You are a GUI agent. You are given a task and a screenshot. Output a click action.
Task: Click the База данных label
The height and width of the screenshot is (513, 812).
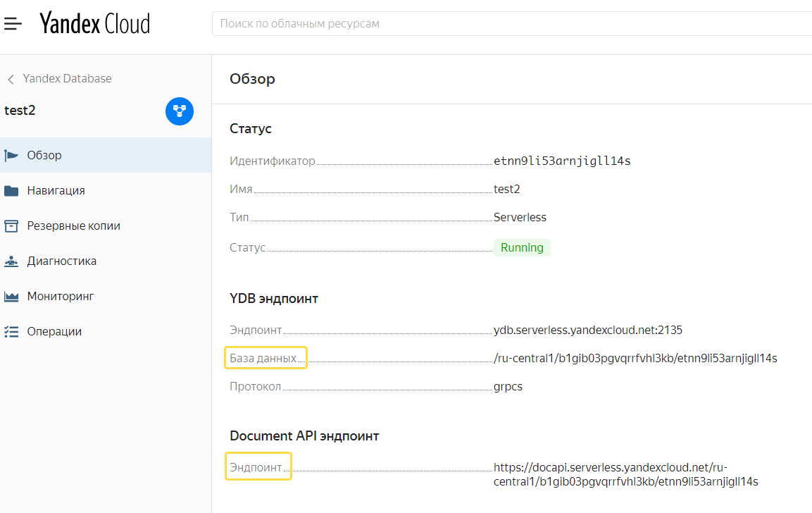coord(263,358)
